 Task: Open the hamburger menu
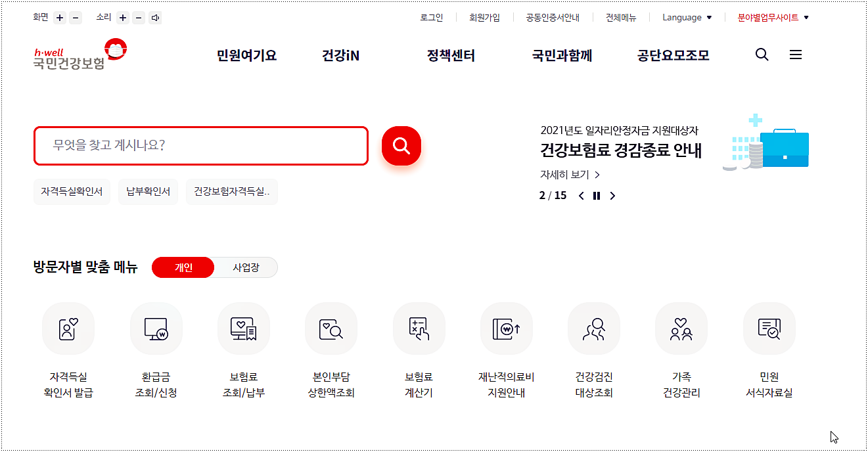[x=796, y=55]
